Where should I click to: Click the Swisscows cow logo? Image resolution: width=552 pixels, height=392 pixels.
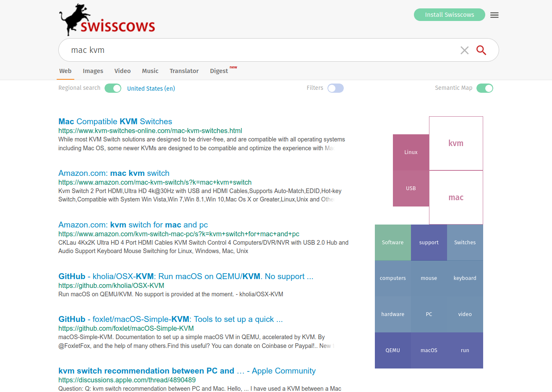[x=107, y=20]
